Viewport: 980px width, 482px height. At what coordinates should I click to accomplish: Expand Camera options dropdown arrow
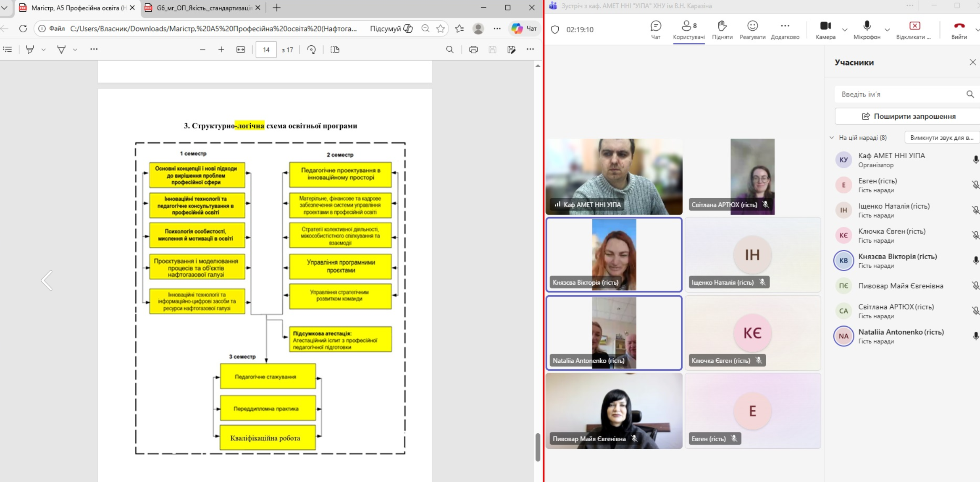845,30
